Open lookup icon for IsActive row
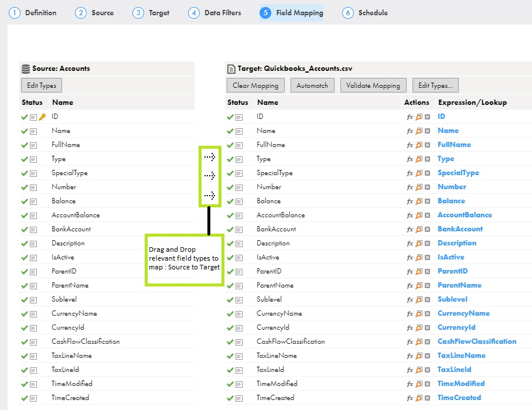Screen dimensions: 532x410 (419, 258)
